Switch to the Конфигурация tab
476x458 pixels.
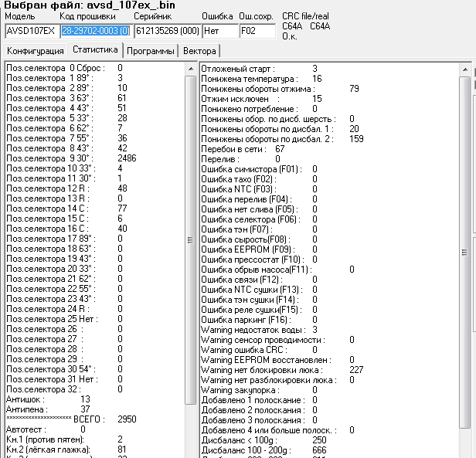click(35, 51)
